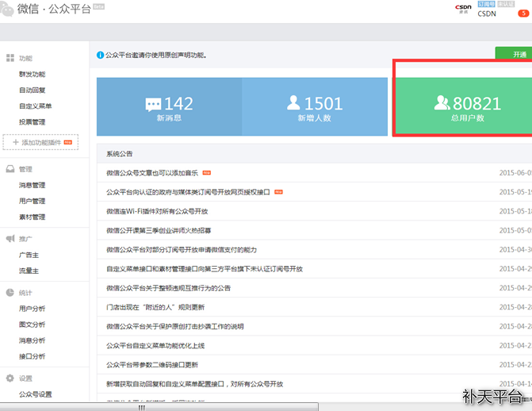Open 消息管理 in the sidebar
The image size is (532, 411).
33,185
